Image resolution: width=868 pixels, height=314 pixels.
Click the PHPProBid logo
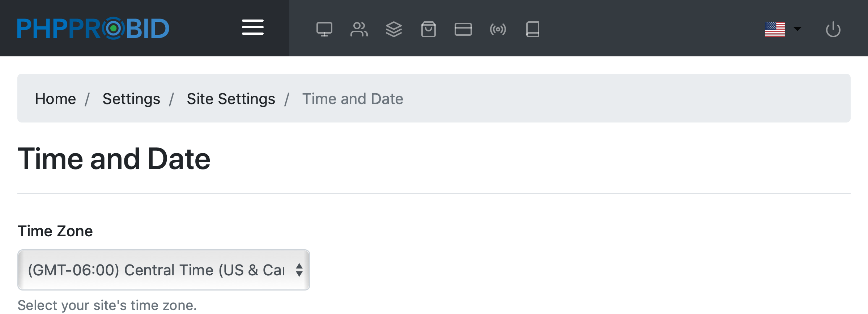coord(93,28)
